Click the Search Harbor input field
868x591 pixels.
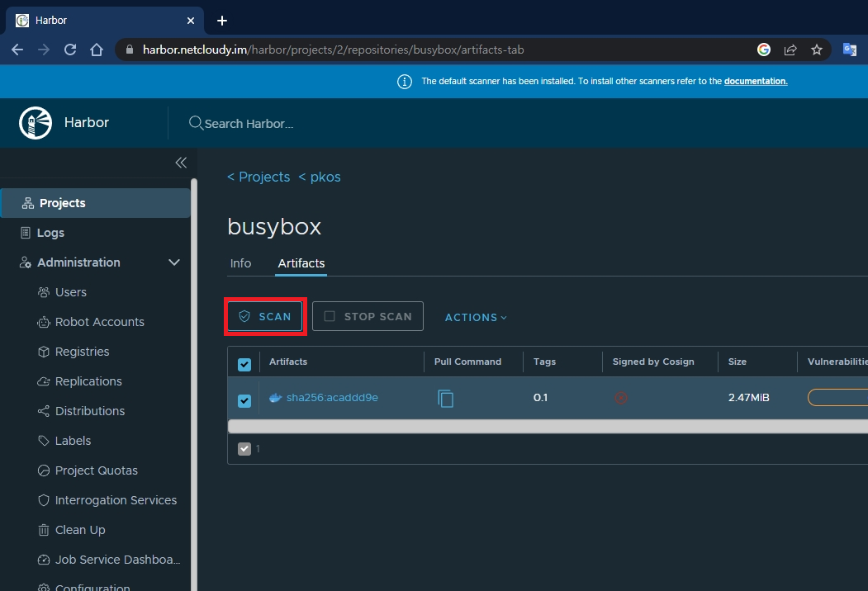click(249, 124)
